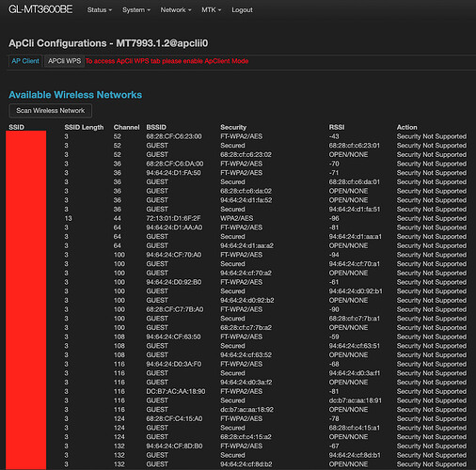Click the Scan Wireless Network button
Viewport: 476px width, 470px height.
pos(51,111)
